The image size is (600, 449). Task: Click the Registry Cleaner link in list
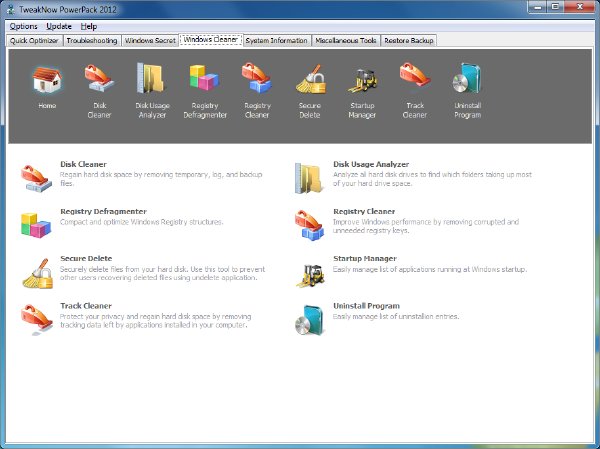[x=364, y=211]
